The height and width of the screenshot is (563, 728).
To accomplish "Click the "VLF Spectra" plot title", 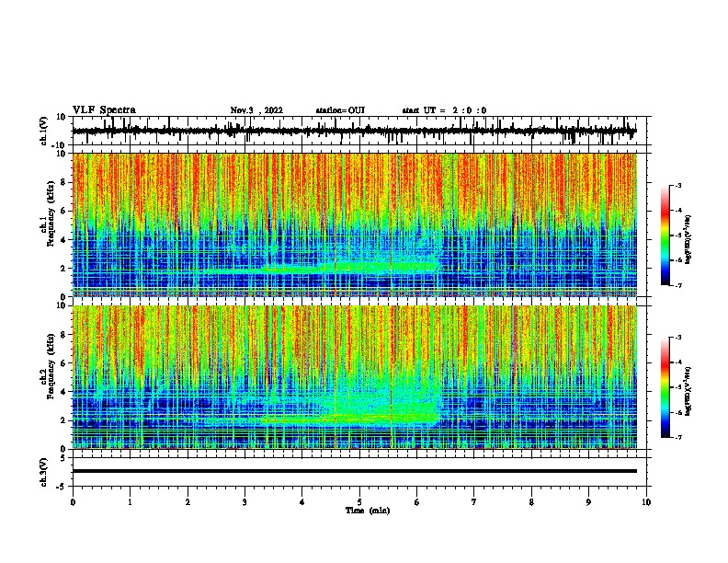I will (104, 110).
